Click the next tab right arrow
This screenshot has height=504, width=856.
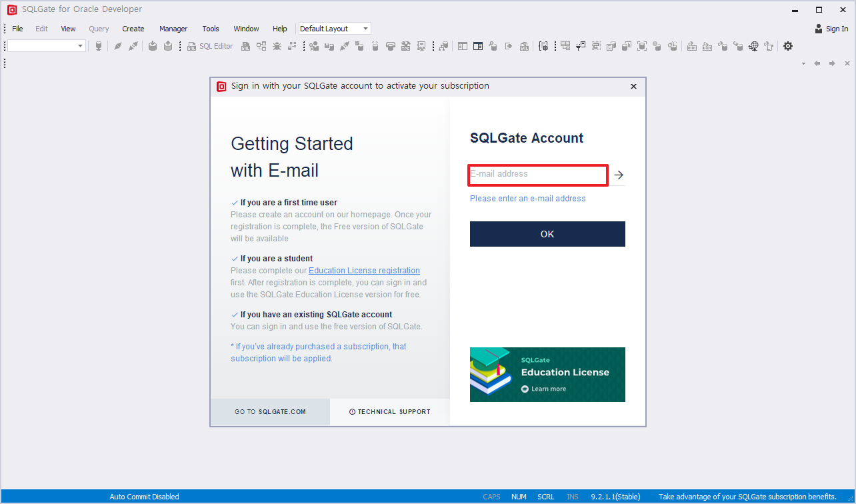point(832,63)
